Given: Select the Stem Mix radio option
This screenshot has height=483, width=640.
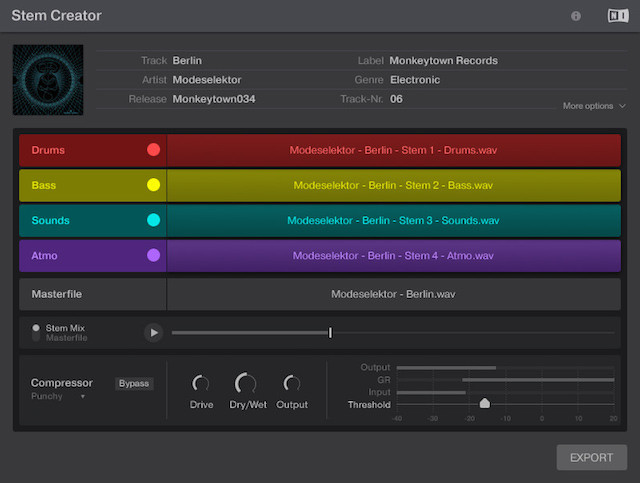Looking at the screenshot, I should coord(37,327).
